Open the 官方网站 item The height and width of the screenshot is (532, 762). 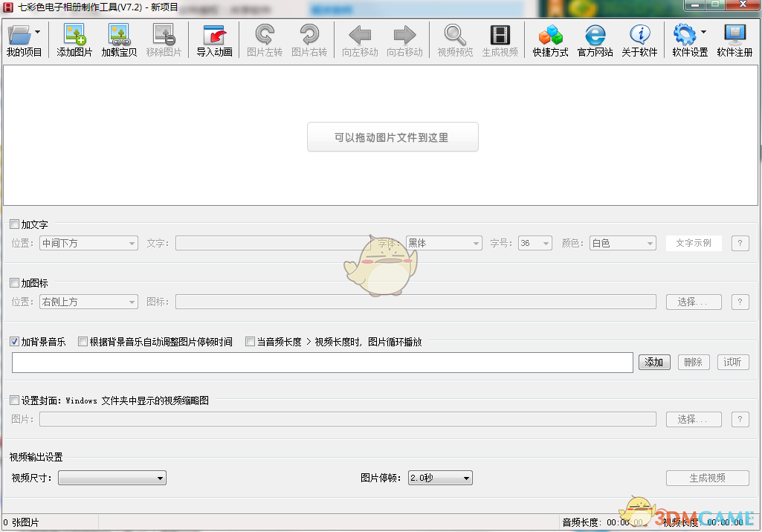click(595, 39)
